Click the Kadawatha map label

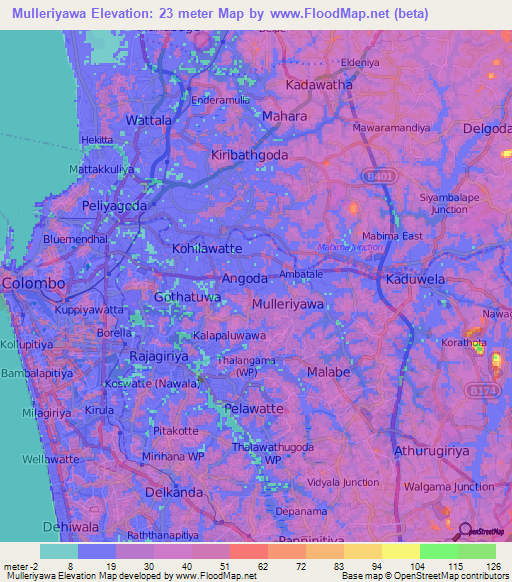click(x=319, y=85)
